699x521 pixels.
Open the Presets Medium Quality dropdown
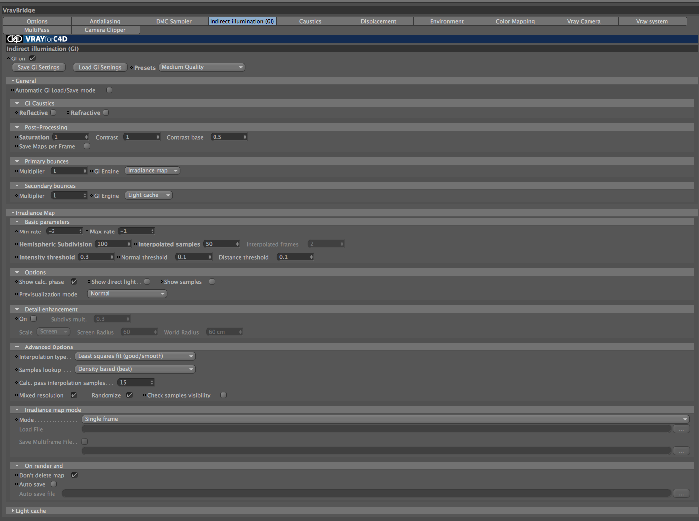coord(201,67)
